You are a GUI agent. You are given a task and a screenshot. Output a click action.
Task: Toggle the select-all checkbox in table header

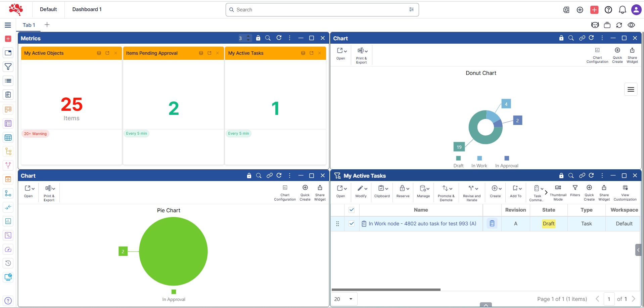point(352,210)
